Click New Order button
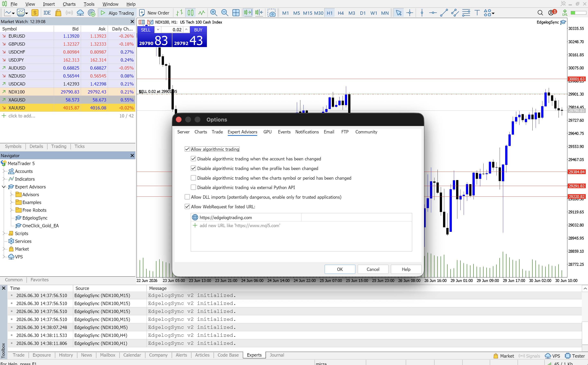Image resolution: width=588 pixels, height=365 pixels. click(x=154, y=13)
